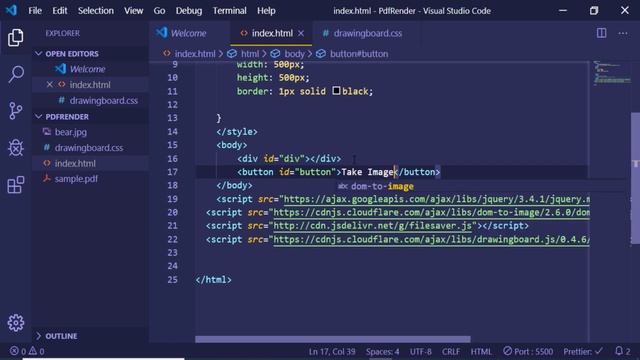Open the Edit menu
This screenshot has width=640, height=360.
coord(60,11)
